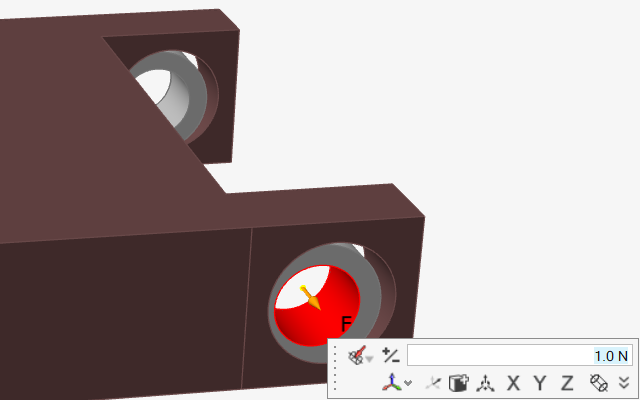Click the cylinder icon beside Z
640x400 pixels.
click(x=599, y=382)
